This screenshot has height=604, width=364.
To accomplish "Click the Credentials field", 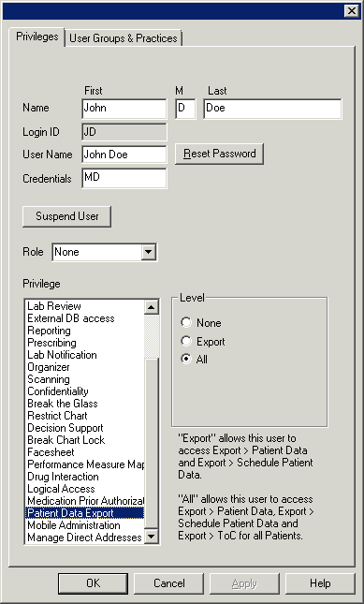I will click(124, 178).
